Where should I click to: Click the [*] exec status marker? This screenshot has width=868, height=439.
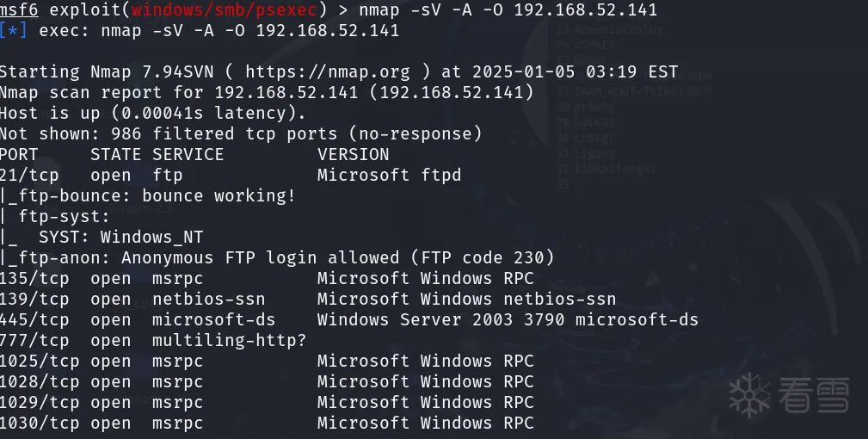point(14,31)
